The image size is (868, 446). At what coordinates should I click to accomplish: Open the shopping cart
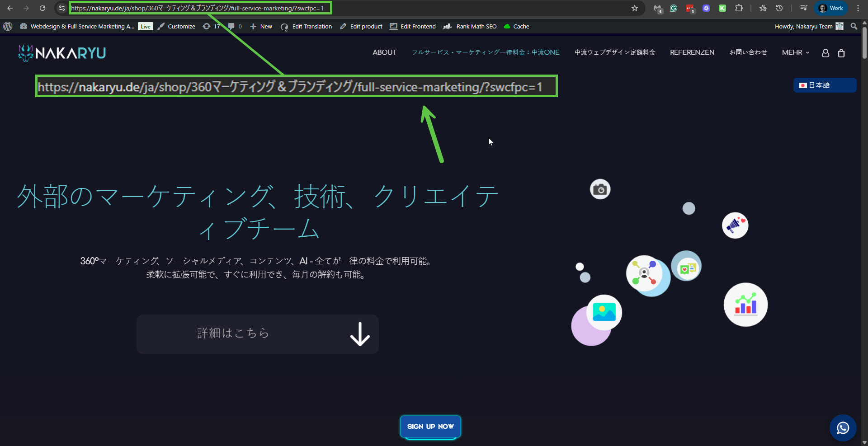[x=841, y=53]
